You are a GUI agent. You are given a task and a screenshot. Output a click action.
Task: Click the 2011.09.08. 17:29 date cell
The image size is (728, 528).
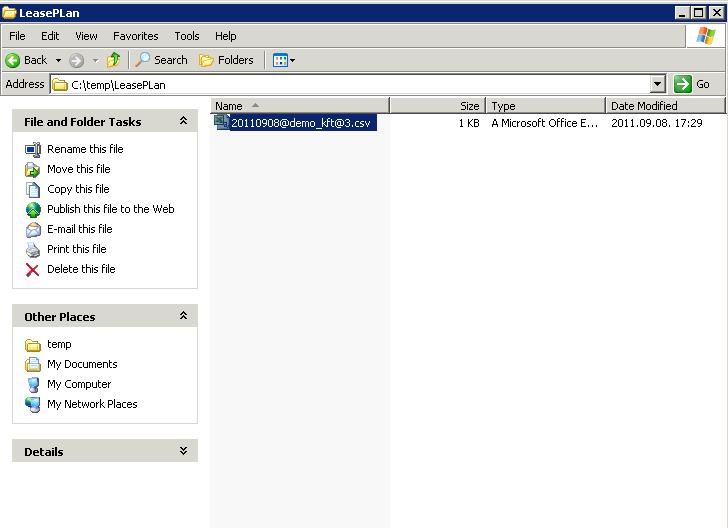click(x=656, y=123)
